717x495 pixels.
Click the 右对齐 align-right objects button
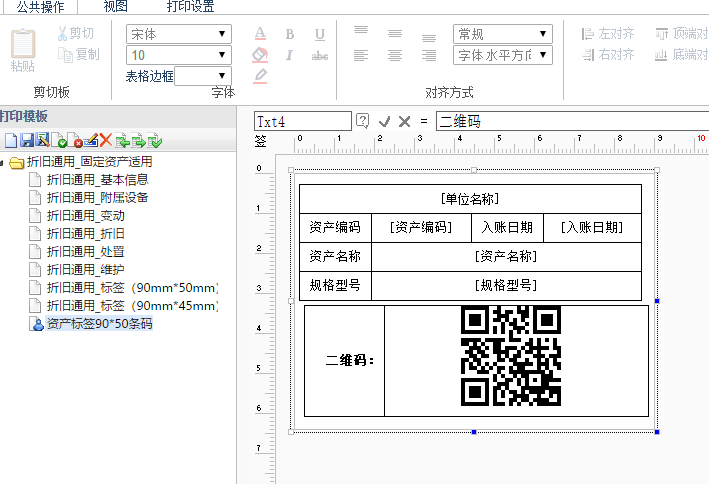[x=608, y=54]
